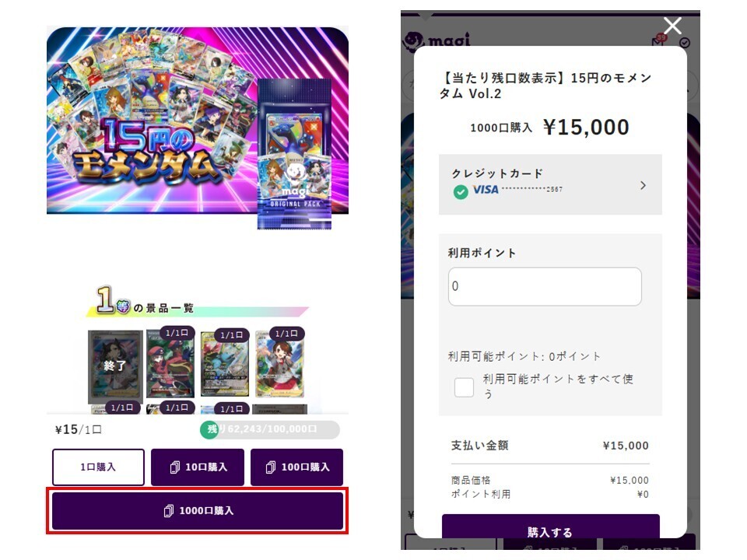The height and width of the screenshot is (560, 747).
Task: Click the stacked-cards icon on 10口購入 button
Action: coord(175,467)
